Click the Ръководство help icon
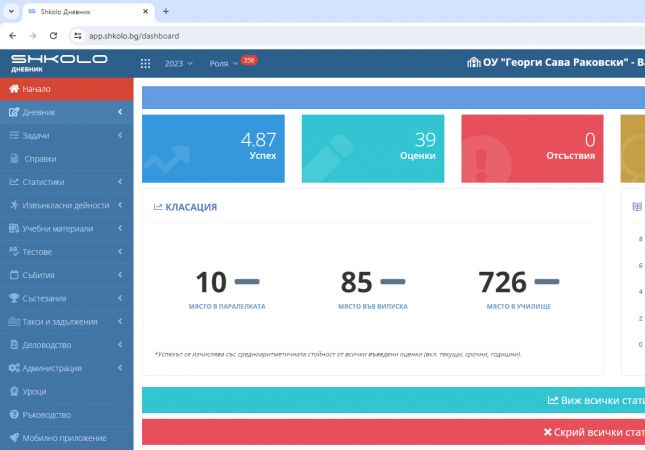This screenshot has height=450, width=645. click(x=13, y=414)
